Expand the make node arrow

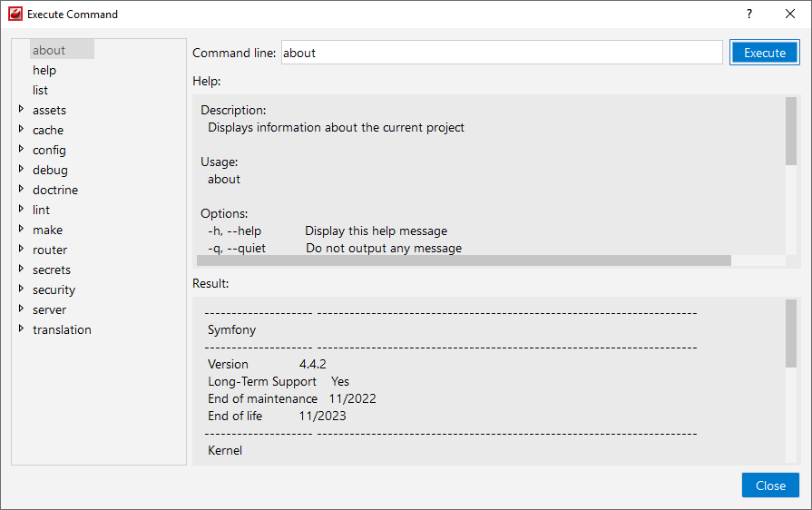21,229
